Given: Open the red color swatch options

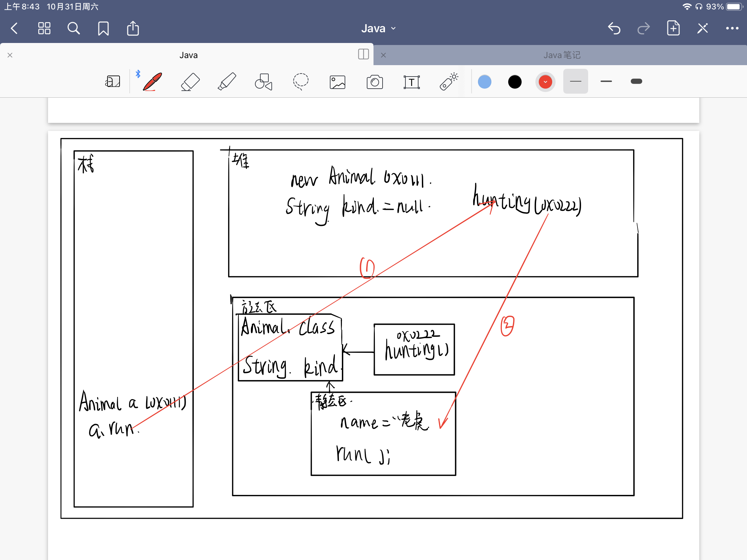Looking at the screenshot, I should [x=545, y=82].
